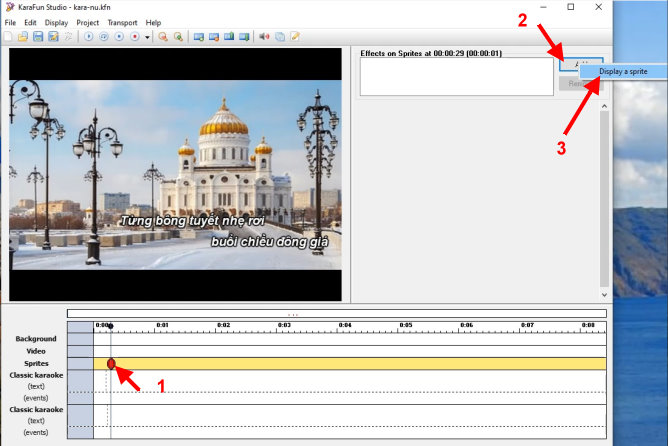Click the effects panel scrollbar down arrow
This screenshot has height=446, width=668.
tap(603, 295)
